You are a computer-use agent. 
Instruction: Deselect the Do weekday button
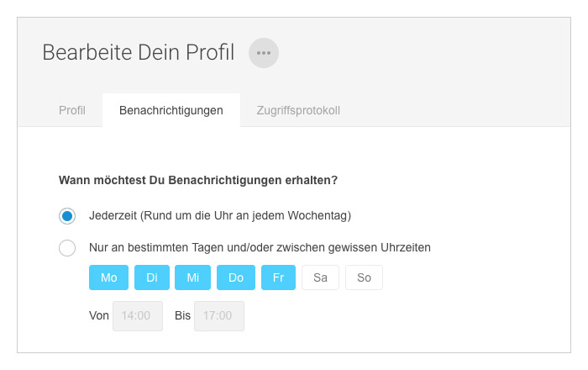[236, 277]
